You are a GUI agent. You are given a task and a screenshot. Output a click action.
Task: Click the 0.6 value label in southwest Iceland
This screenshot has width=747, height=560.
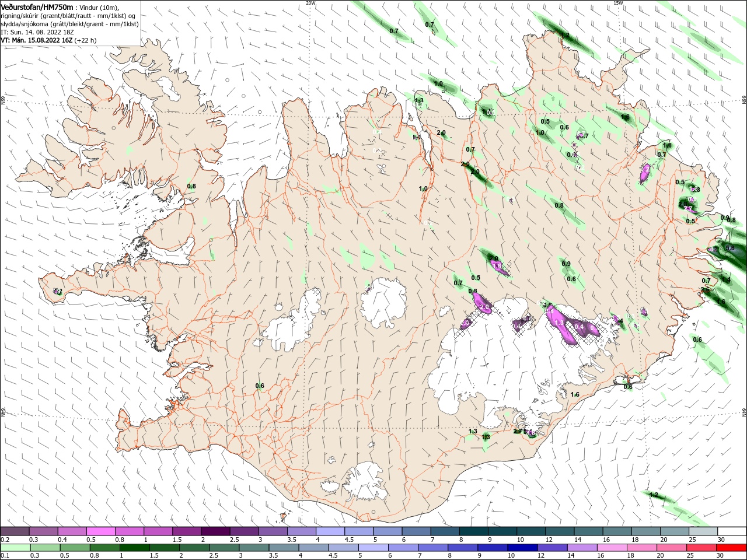click(260, 386)
